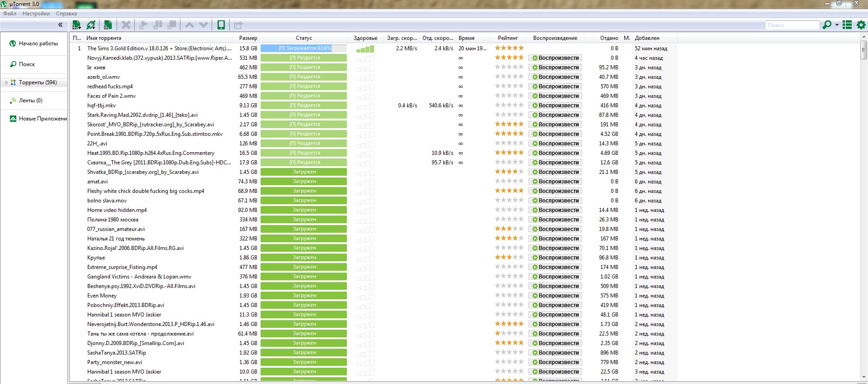
Task: Click The Sims 3 download progress bar
Action: coord(304,48)
